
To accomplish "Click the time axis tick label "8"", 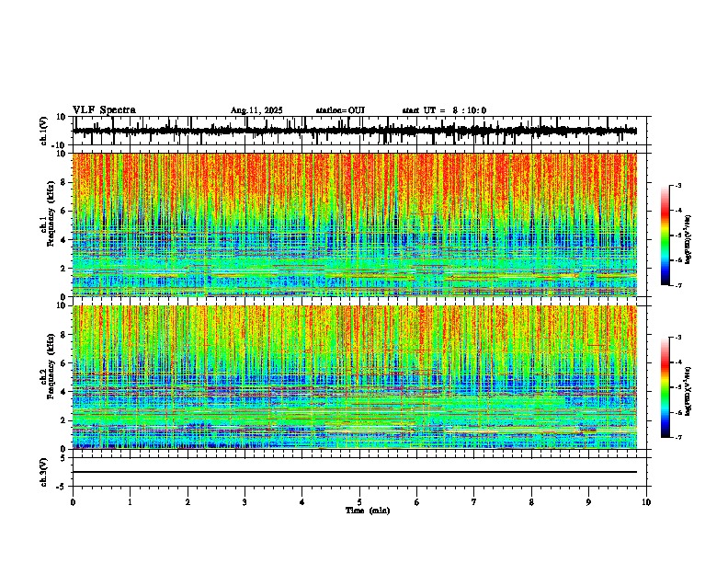I will [531, 502].
